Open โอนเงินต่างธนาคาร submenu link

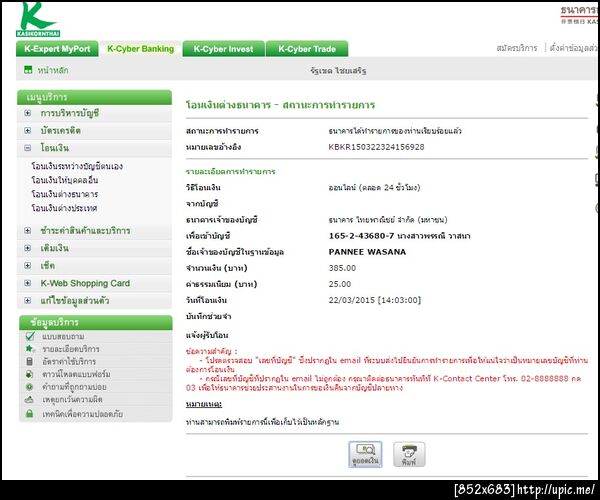click(65, 194)
